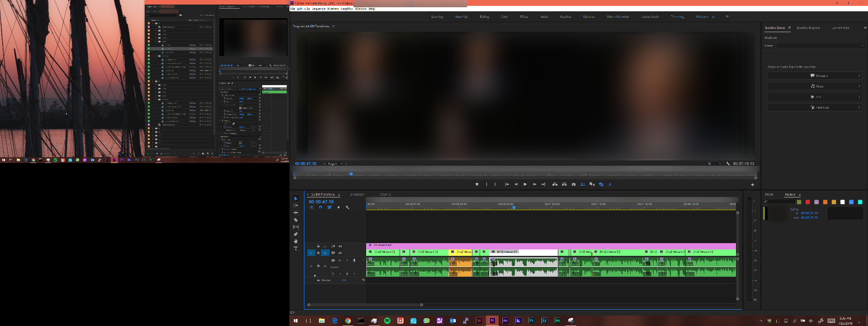The height and width of the screenshot is (326, 868).
Task: Export frame with camera icon
Action: [x=574, y=184]
